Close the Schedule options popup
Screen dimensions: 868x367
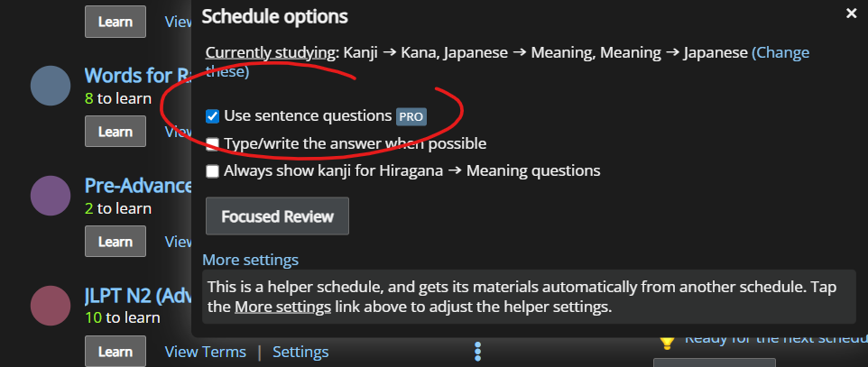(x=851, y=14)
